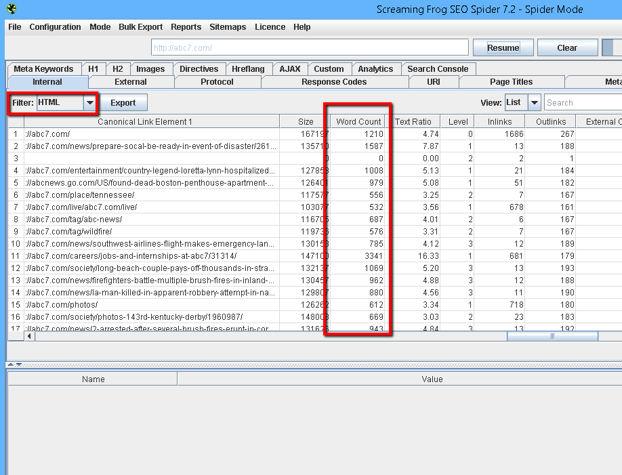Select the External tab
This screenshot has width=622, height=475.
[x=131, y=82]
